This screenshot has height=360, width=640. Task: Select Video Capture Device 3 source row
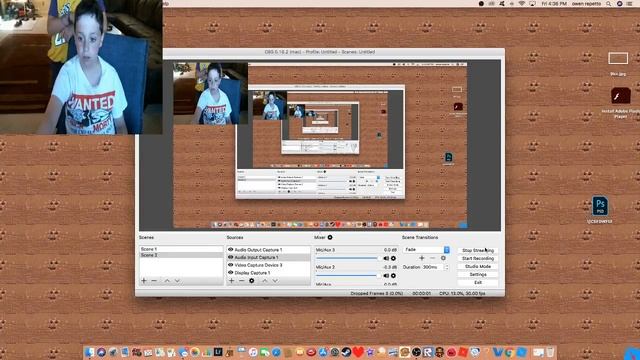[x=269, y=265]
